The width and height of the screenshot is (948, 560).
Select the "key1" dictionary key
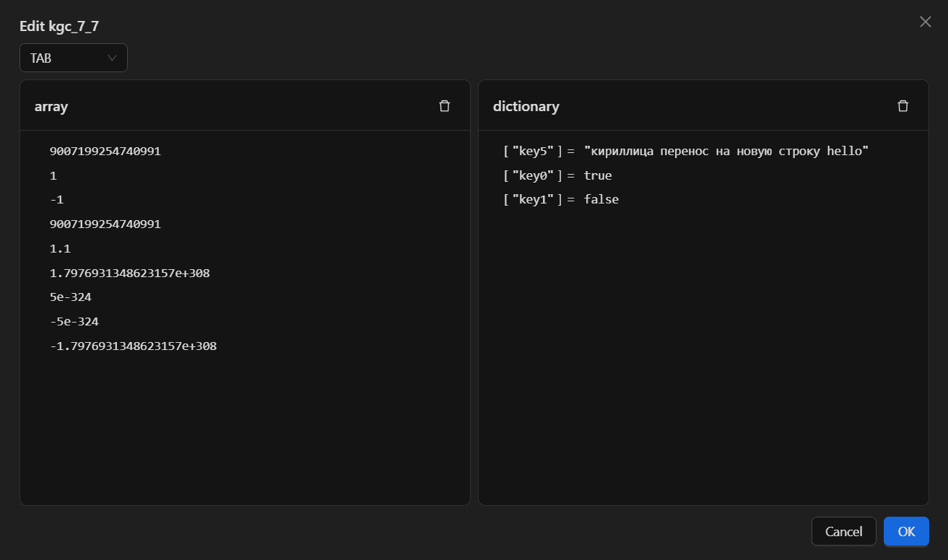(x=532, y=199)
